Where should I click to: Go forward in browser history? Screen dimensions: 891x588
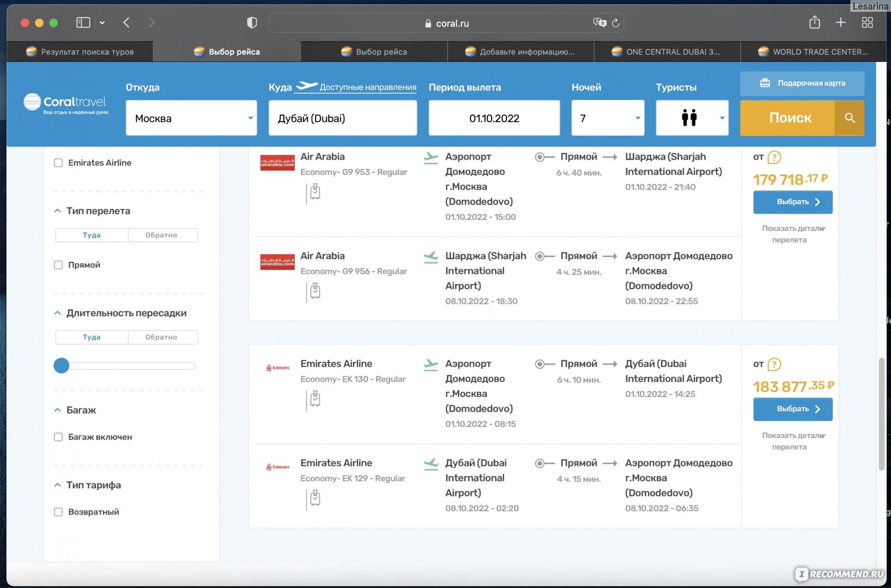pos(152,23)
